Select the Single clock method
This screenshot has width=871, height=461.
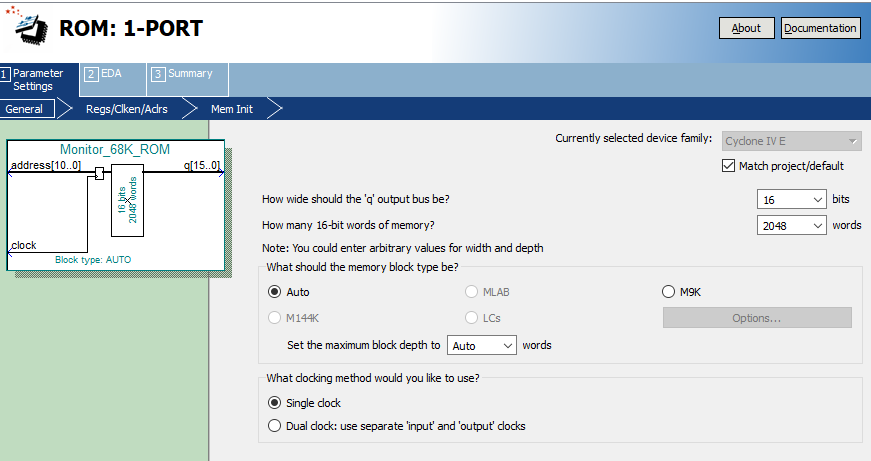point(275,403)
